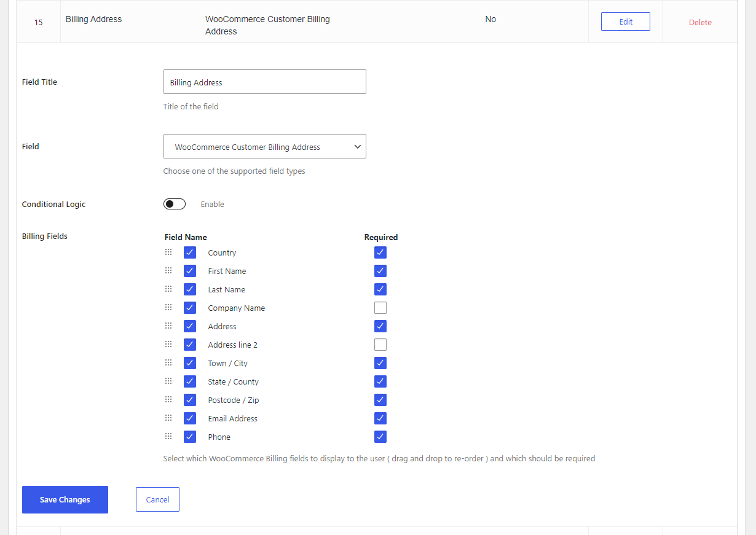This screenshot has height=535, width=756.
Task: Mark Company Name as required
Action: coord(380,308)
